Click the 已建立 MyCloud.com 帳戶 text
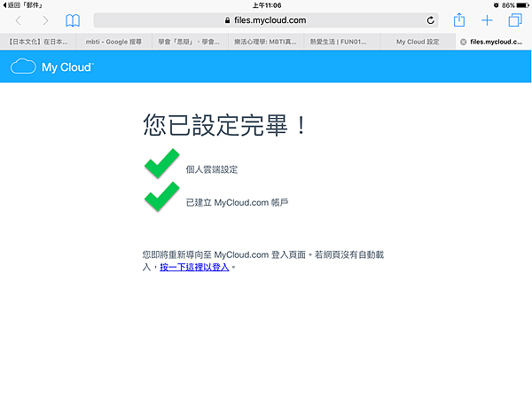Viewport: 532px width, 399px height. tap(237, 202)
